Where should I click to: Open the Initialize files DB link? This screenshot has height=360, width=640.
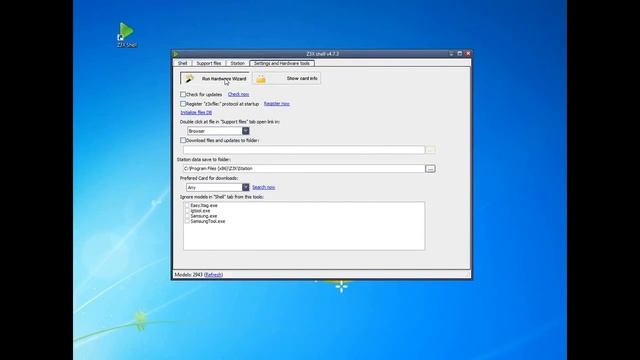[196, 112]
